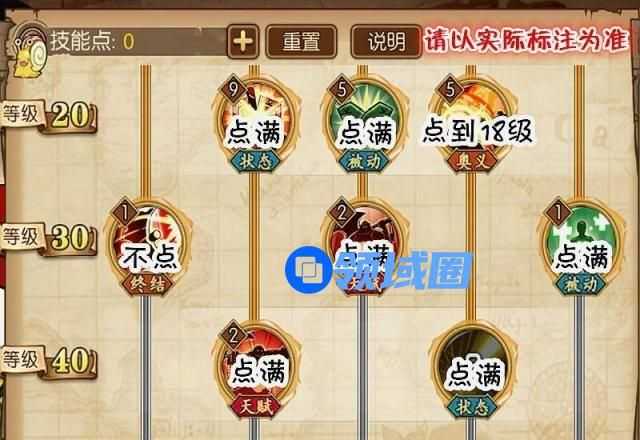The width and height of the screenshot is (640, 440).
Task: Select the dark 状态 skill in level 40 row
Action: [471, 369]
